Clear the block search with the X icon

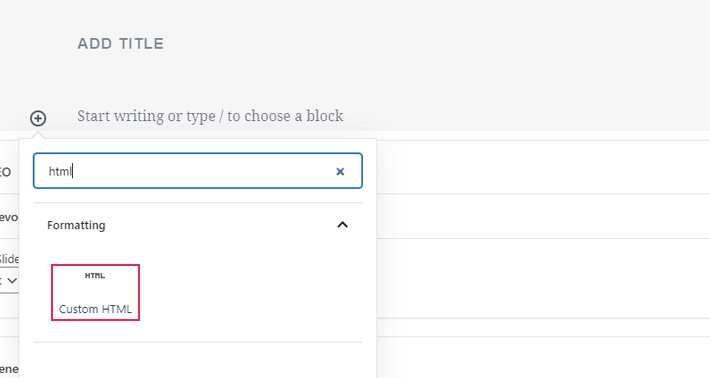[x=340, y=171]
